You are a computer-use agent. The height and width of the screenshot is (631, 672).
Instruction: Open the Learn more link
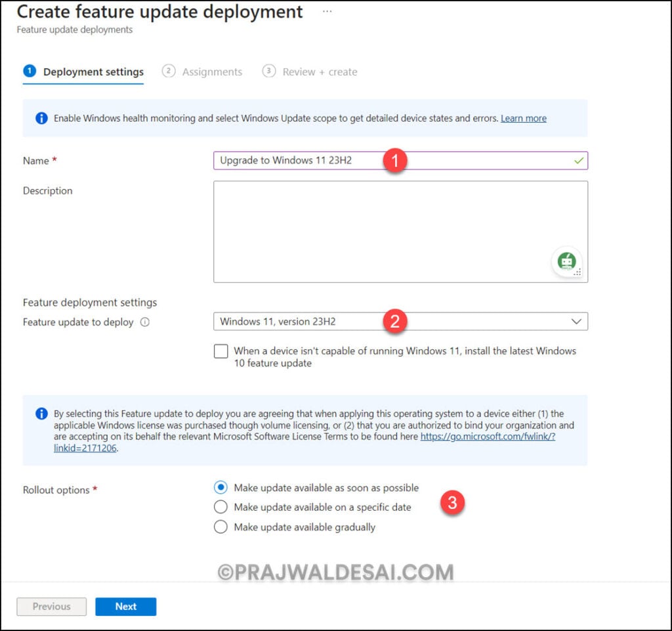point(523,118)
